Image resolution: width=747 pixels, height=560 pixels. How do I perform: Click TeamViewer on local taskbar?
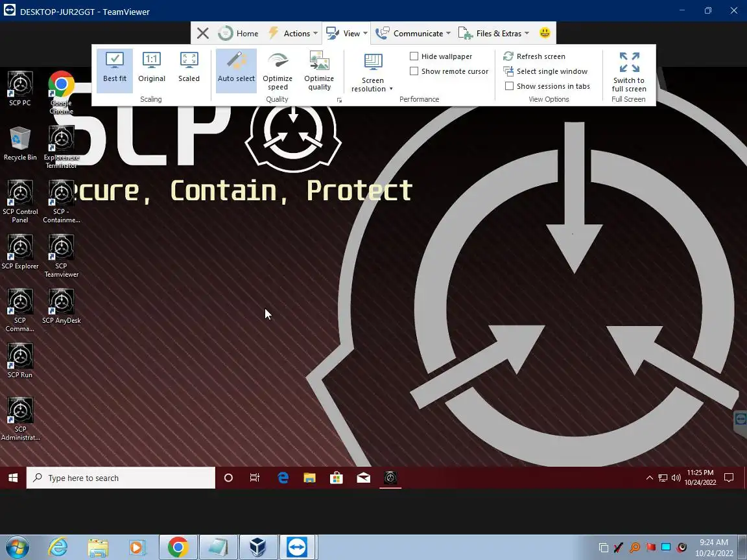298,547
